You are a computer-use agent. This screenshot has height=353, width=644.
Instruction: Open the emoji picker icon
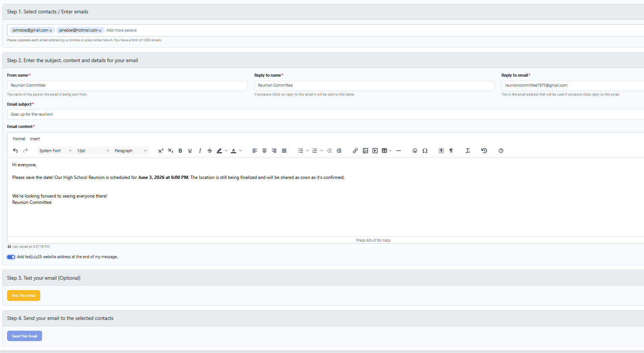click(x=415, y=151)
